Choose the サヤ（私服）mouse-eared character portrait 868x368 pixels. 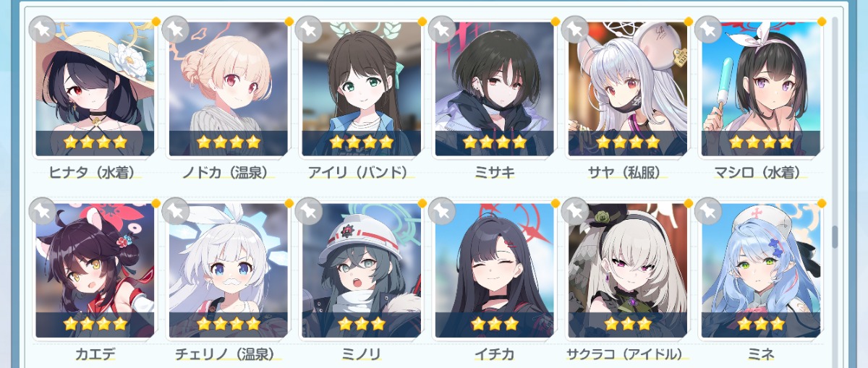tap(627, 89)
